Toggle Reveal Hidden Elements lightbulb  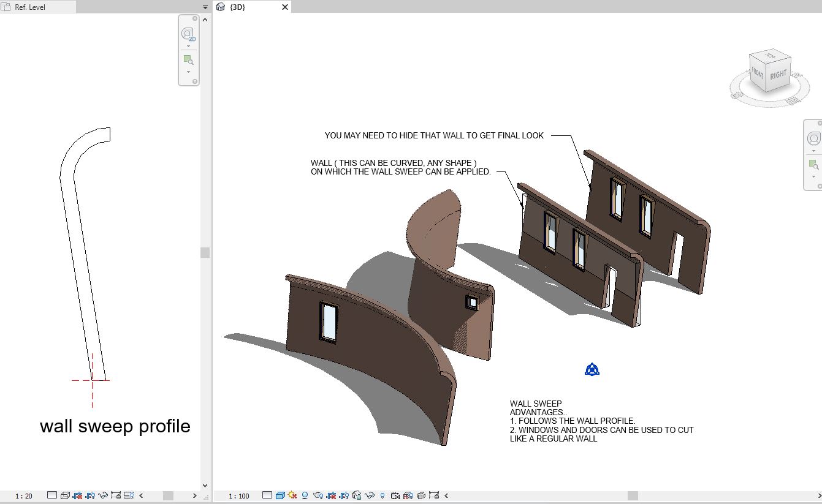coord(382,496)
